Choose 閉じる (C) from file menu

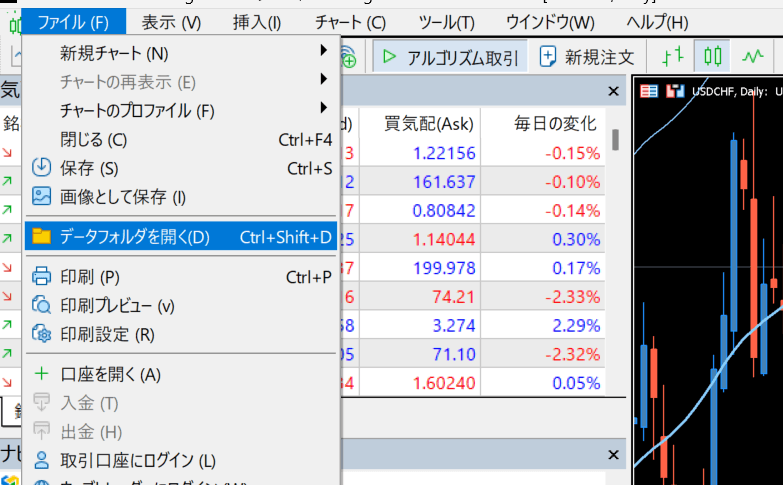tap(181, 139)
